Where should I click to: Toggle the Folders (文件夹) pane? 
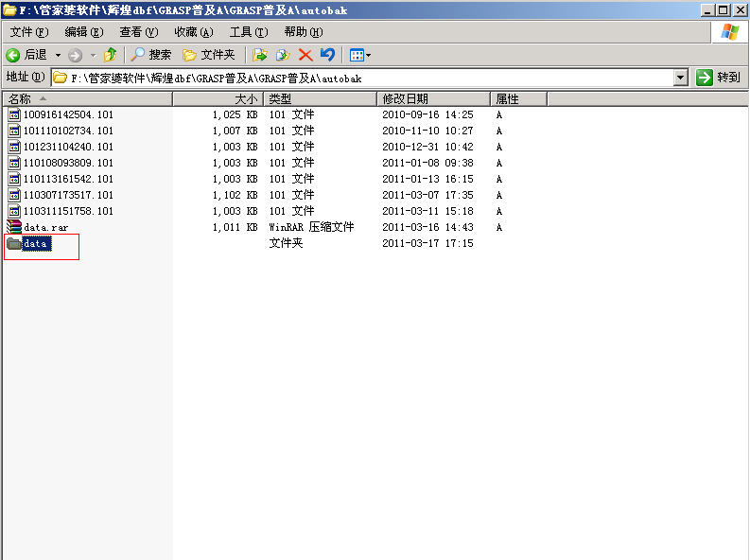(x=208, y=55)
